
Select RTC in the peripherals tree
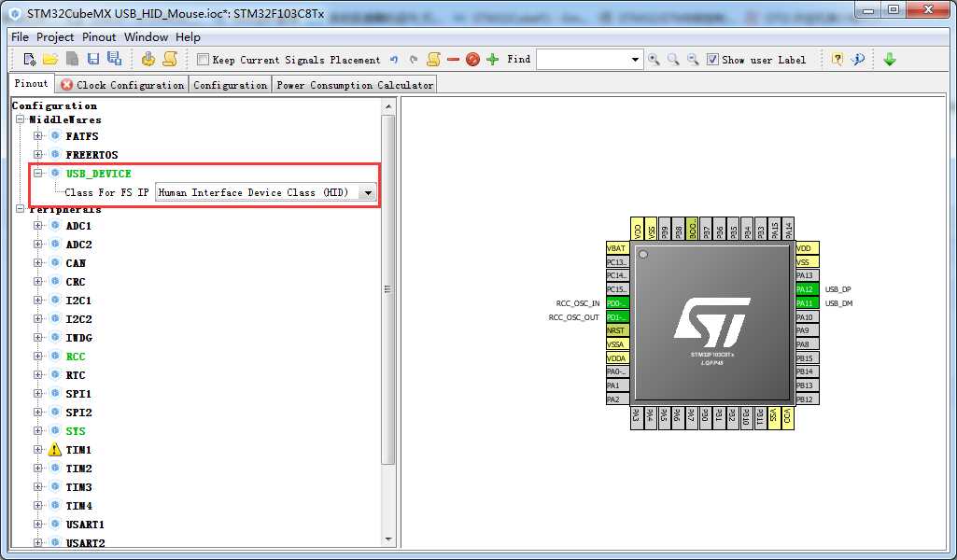[x=76, y=375]
